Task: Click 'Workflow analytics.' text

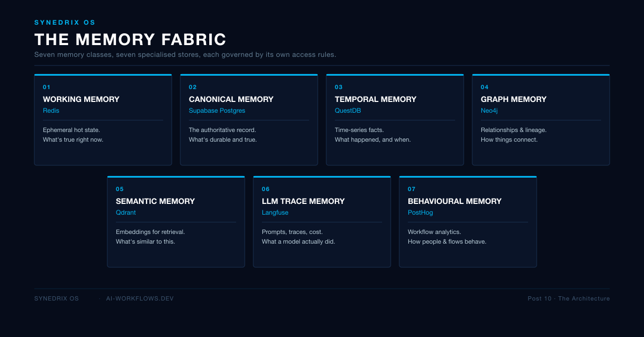Action: click(434, 232)
